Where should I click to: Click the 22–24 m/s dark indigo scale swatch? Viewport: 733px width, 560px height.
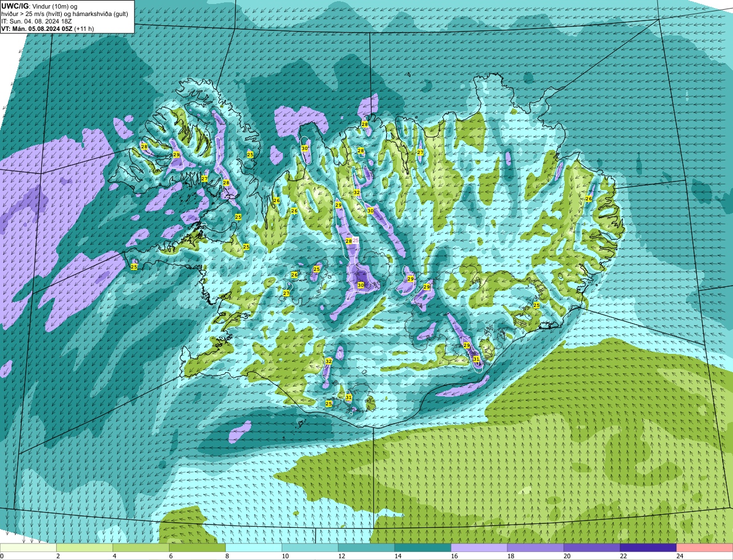tap(648, 548)
